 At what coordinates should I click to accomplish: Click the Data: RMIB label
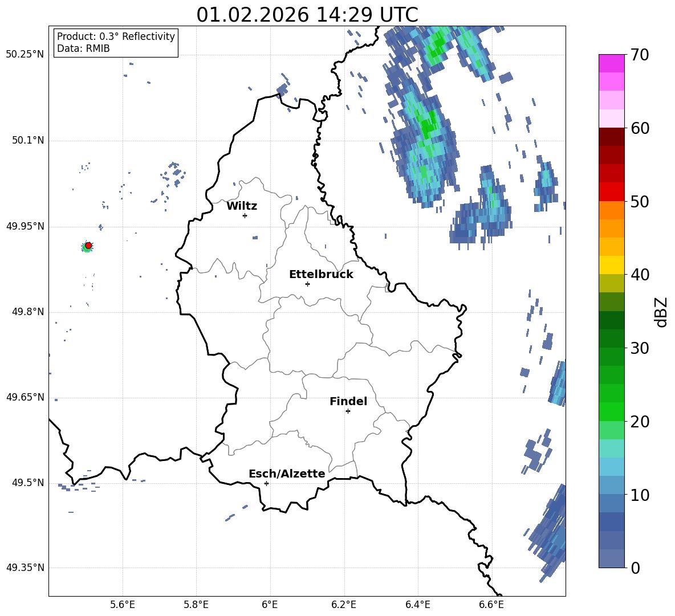[83, 48]
